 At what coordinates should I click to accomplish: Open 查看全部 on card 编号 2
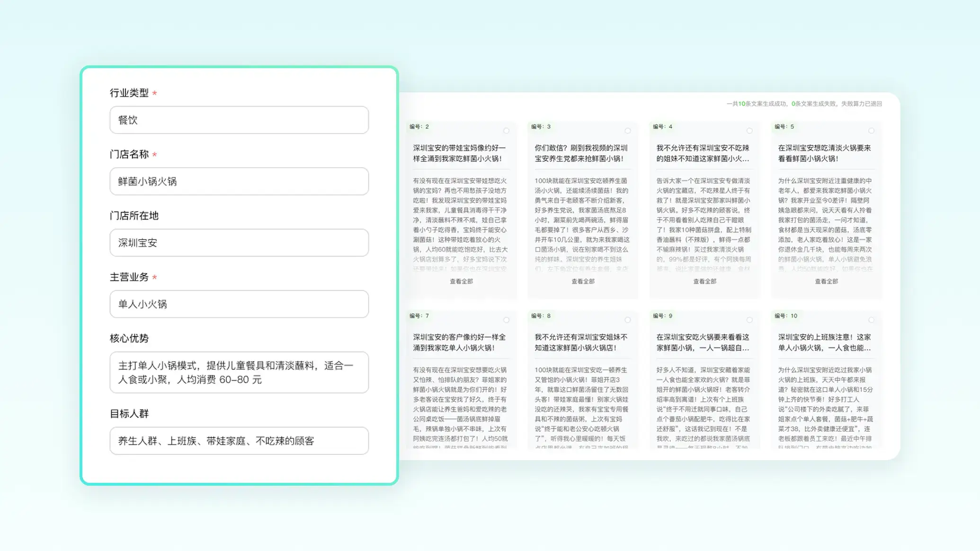461,281
